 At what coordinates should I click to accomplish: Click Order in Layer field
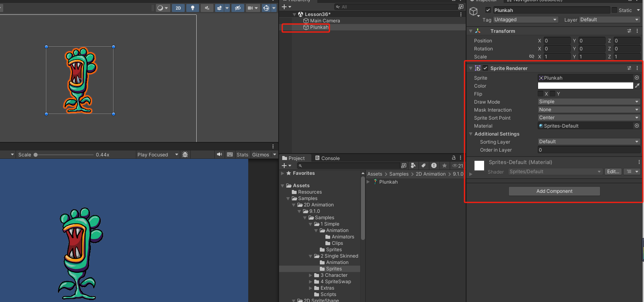(x=589, y=150)
